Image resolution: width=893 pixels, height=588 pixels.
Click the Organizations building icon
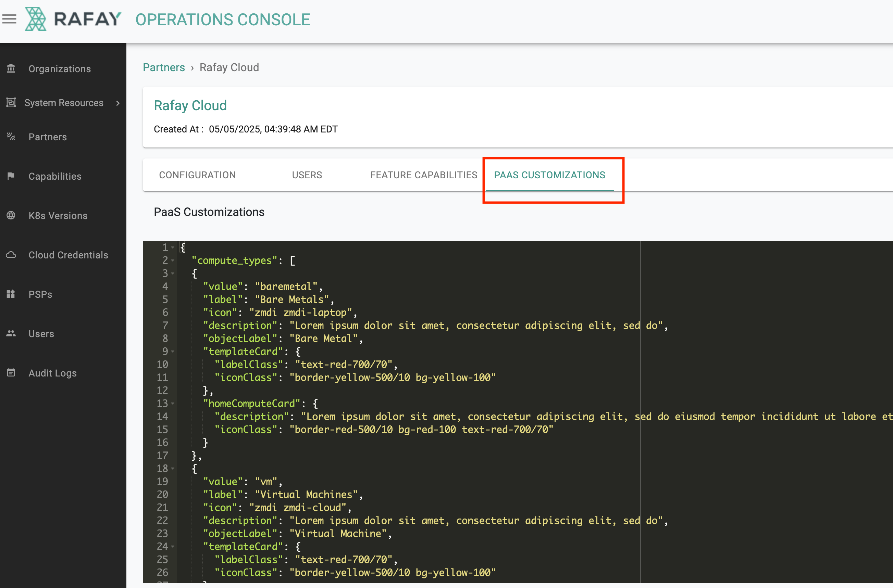coord(11,68)
